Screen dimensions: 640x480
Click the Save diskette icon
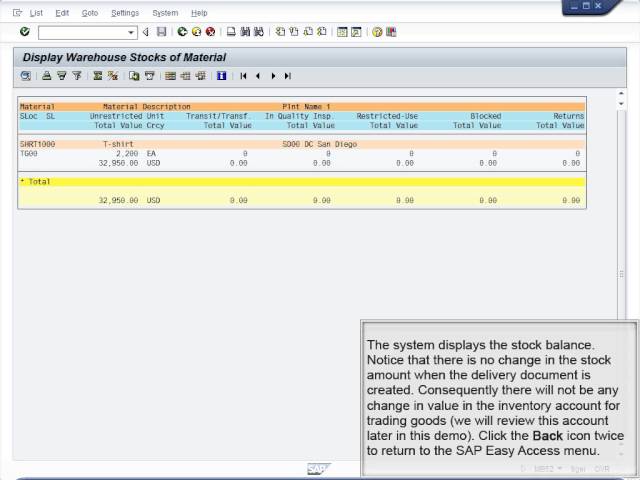coord(162,32)
